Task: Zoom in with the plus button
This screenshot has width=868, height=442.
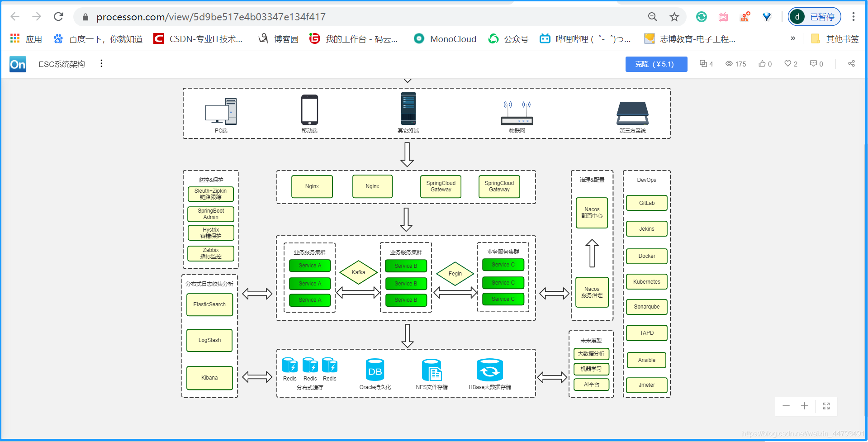Action: coord(804,406)
